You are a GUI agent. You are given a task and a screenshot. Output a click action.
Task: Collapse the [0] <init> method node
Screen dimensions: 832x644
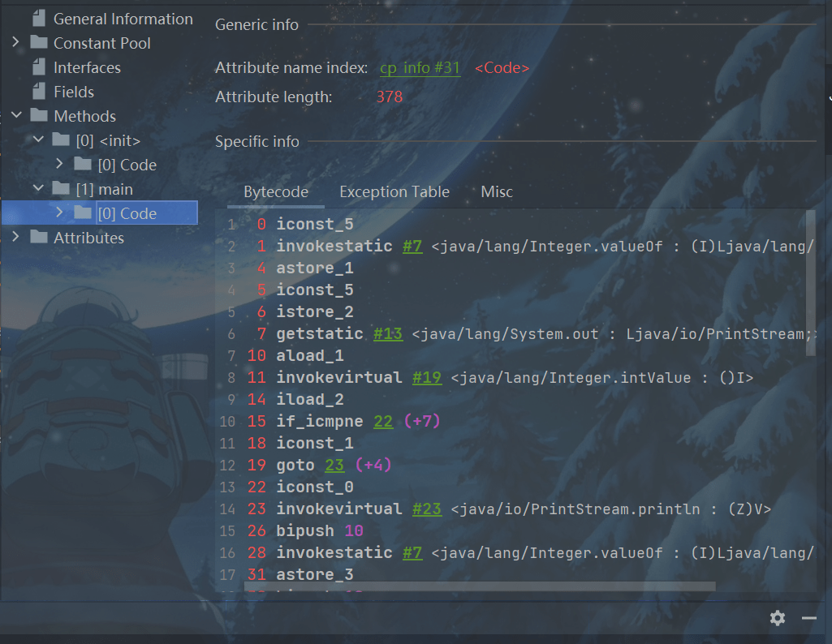pos(38,140)
